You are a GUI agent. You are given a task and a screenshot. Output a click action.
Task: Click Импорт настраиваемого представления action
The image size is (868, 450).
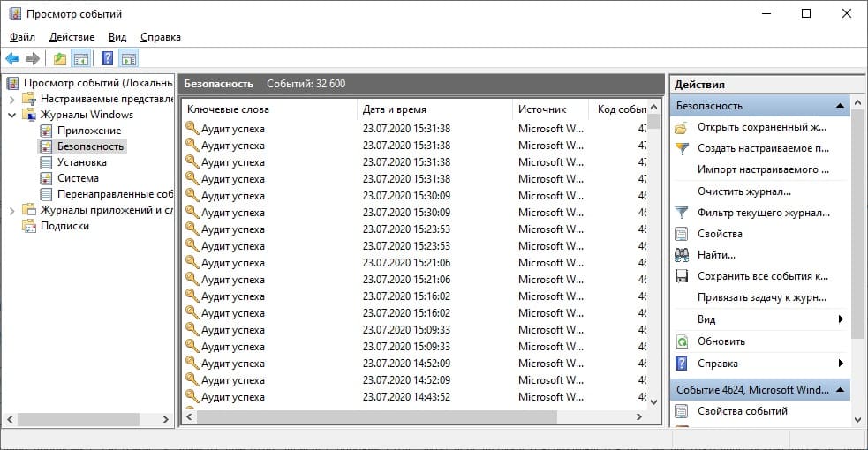point(763,169)
